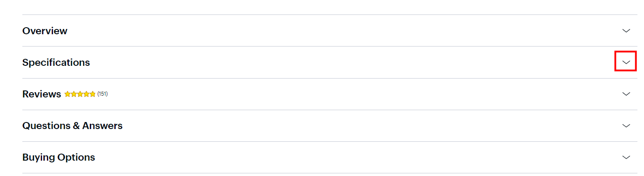Click the fourth star in Reviews rating
The height and width of the screenshot is (176, 644).
pyautogui.click(x=86, y=94)
